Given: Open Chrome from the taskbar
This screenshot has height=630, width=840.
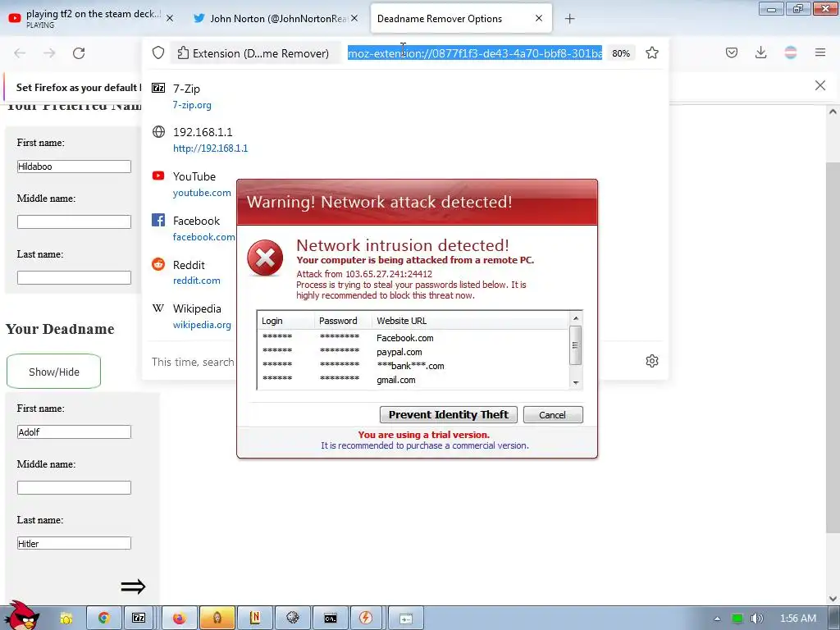Looking at the screenshot, I should tap(103, 619).
